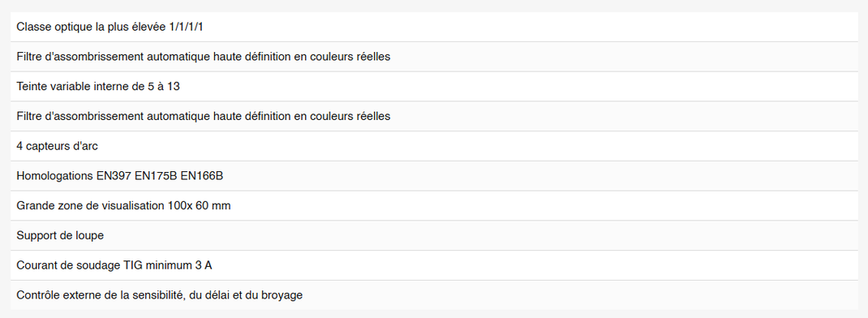Click the "Classe optique la plus élevée" row

point(434,27)
